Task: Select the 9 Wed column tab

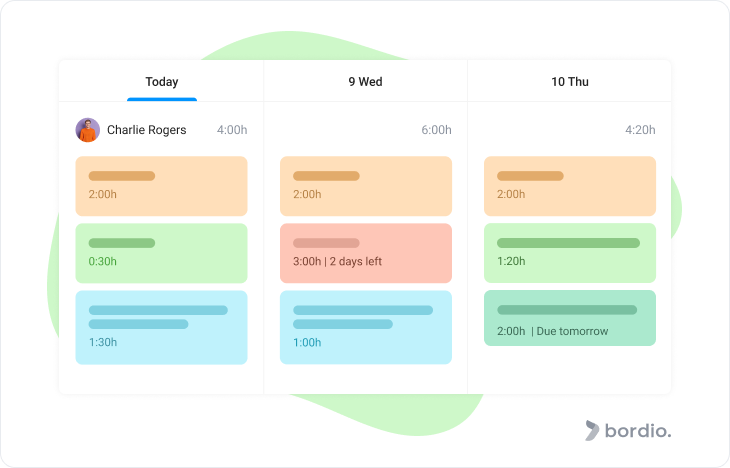Action: 365,81
